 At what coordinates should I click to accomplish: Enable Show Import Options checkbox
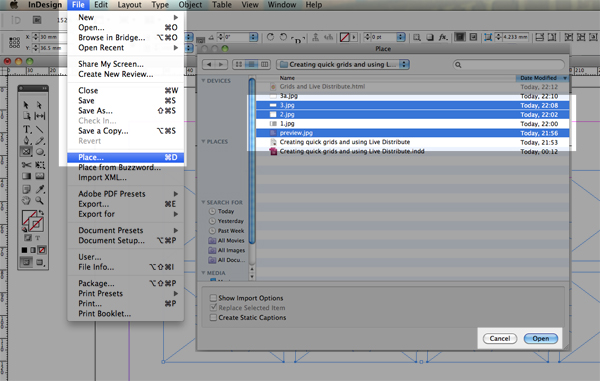click(x=213, y=298)
